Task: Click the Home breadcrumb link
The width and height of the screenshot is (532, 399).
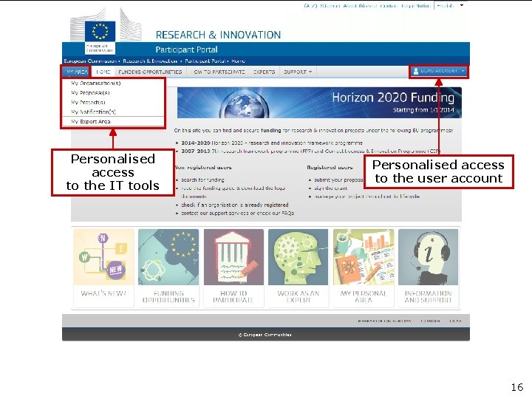Action: point(238,61)
